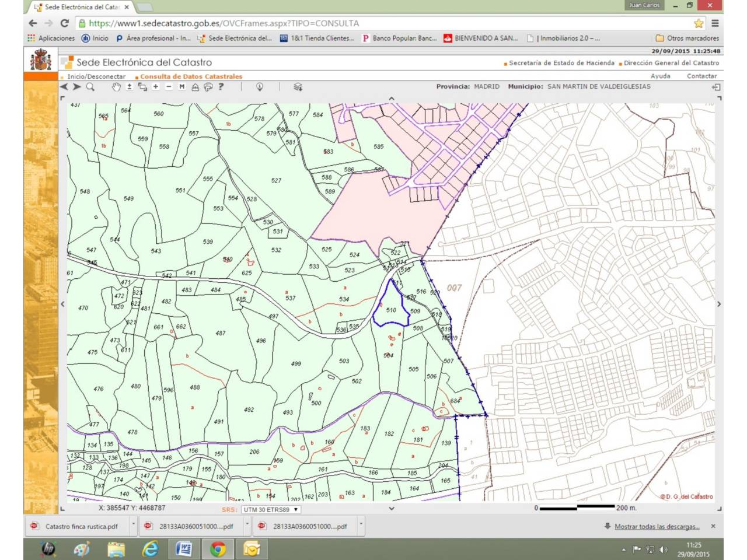Pan the map north with top chevron
The height and width of the screenshot is (560, 747).
391,99
